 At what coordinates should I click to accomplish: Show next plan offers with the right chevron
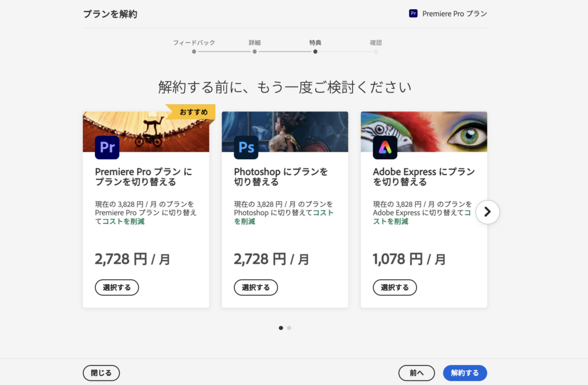point(488,212)
